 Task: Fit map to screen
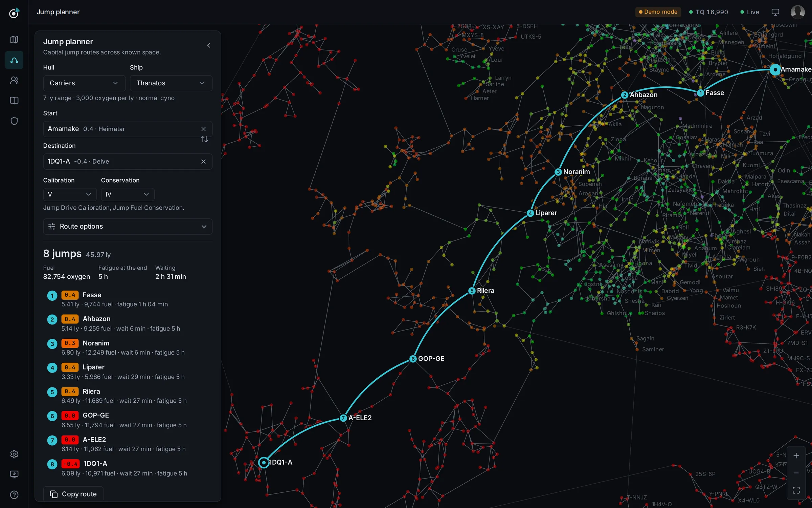coord(796,490)
